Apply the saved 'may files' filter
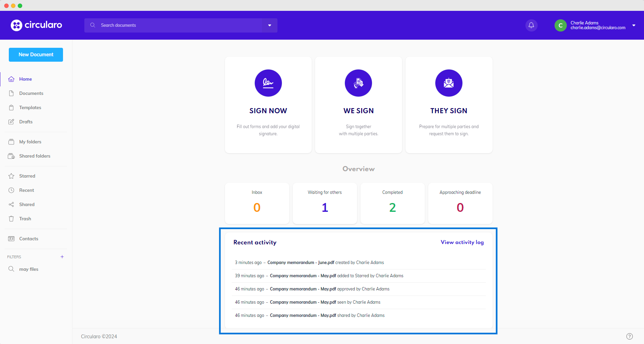This screenshot has width=644, height=344. tap(29, 269)
